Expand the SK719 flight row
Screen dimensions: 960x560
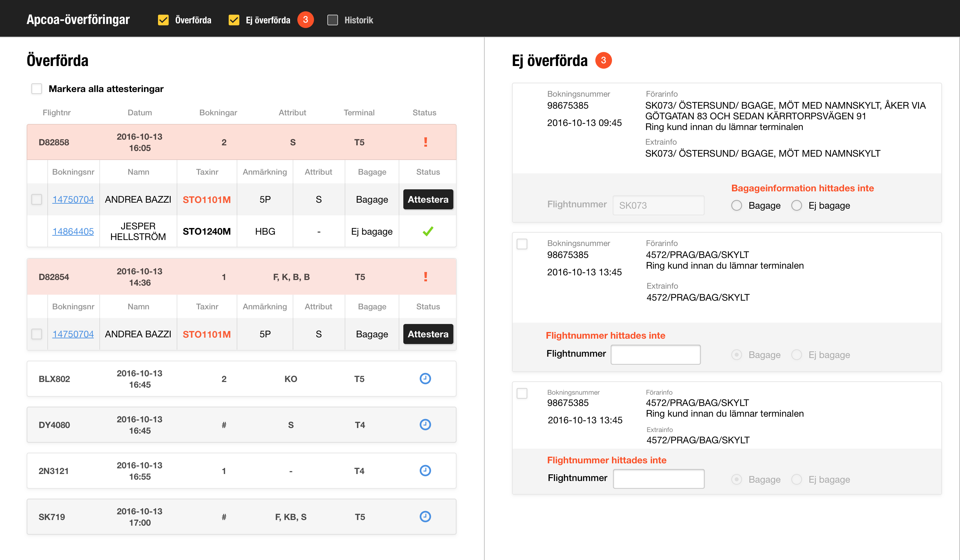tap(242, 517)
